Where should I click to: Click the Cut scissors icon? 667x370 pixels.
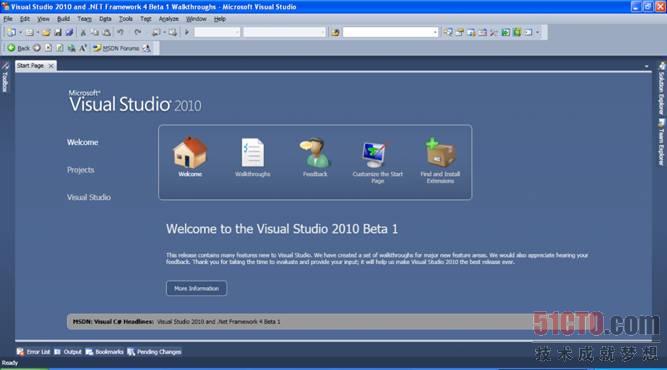coord(83,32)
